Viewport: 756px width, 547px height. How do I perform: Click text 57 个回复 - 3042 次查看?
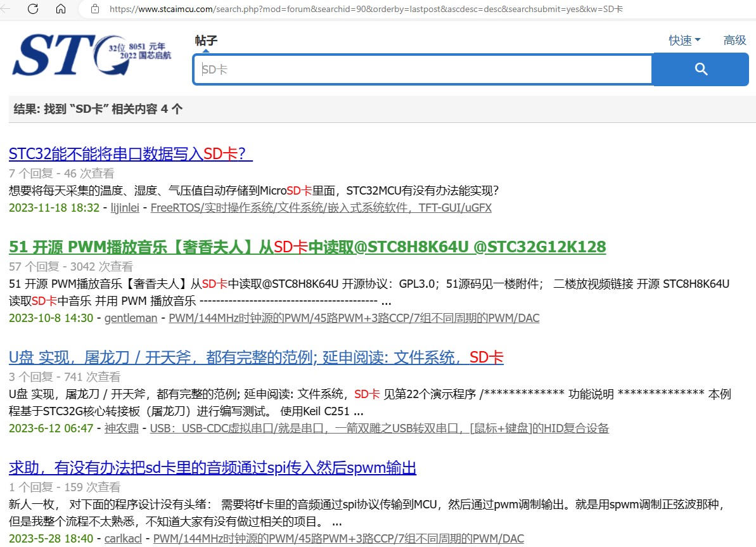[71, 267]
